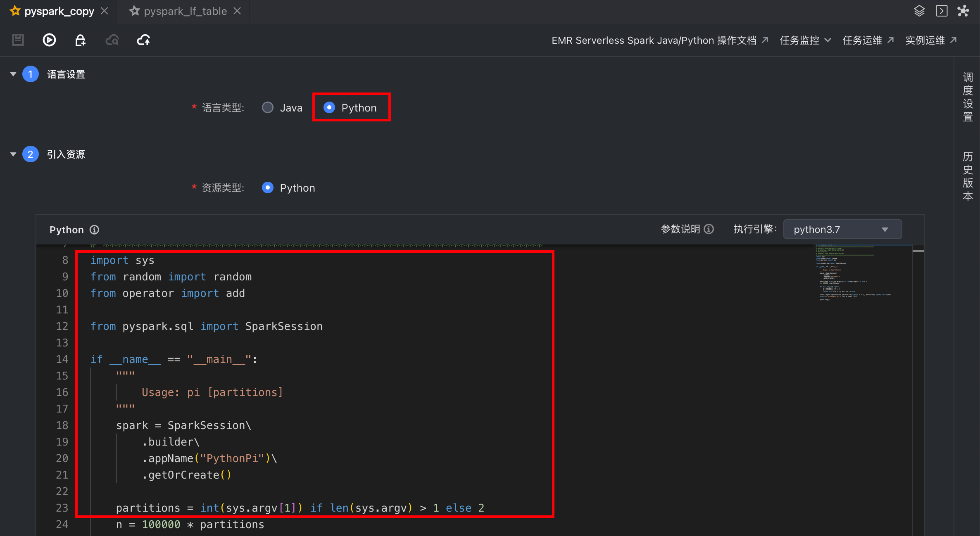Click the line '.appName("PythonPi")\'
Viewport: 980px width, 536px height.
[x=209, y=458]
